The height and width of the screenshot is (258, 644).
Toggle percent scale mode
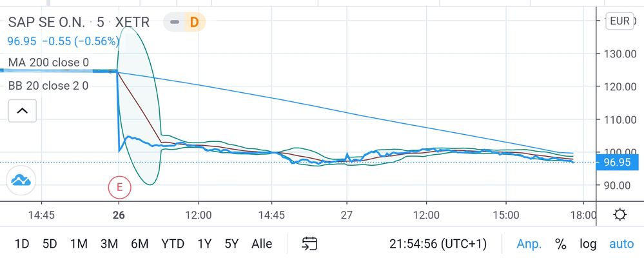click(560, 244)
